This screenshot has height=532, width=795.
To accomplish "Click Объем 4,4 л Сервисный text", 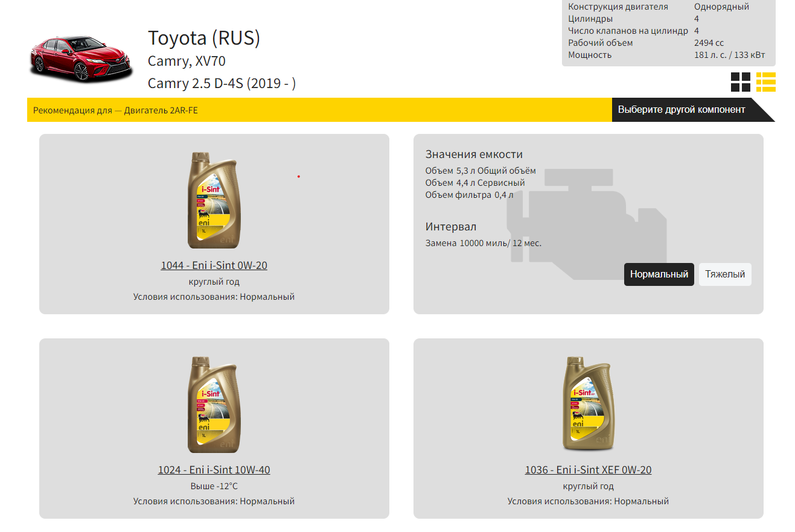I will point(475,183).
